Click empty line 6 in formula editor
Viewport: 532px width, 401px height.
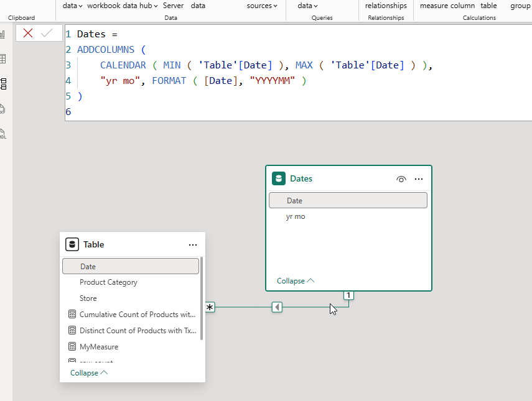[x=299, y=111]
